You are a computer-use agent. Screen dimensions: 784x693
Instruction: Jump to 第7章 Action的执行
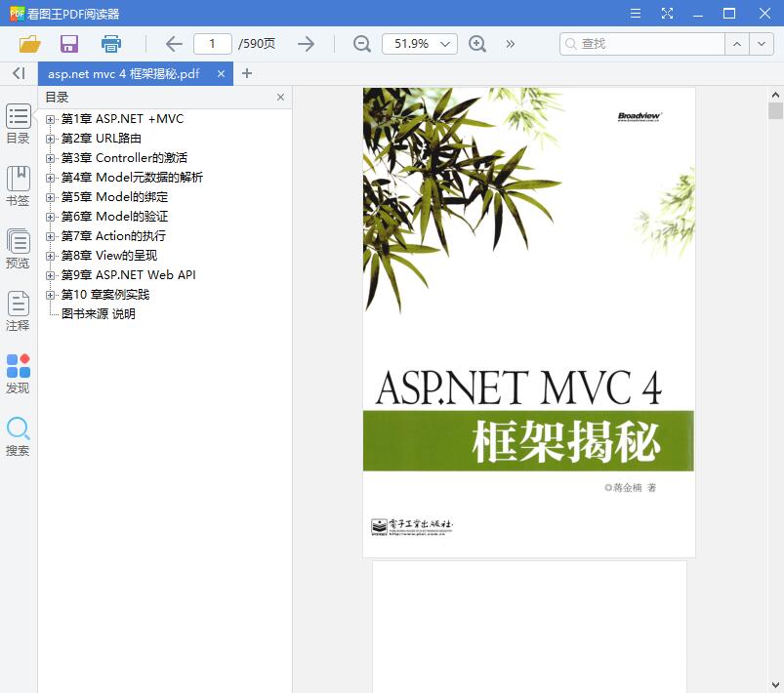pos(113,236)
